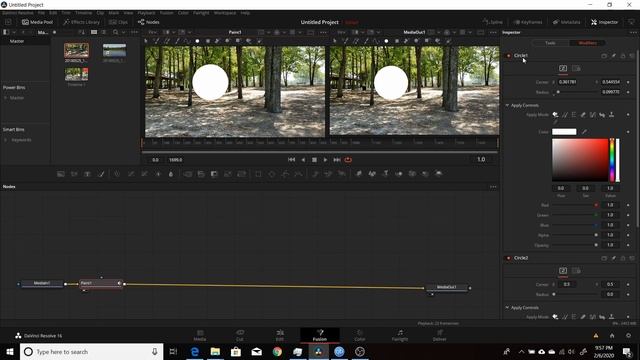
Task: Toggle the Keyframes panel
Action: 528,22
